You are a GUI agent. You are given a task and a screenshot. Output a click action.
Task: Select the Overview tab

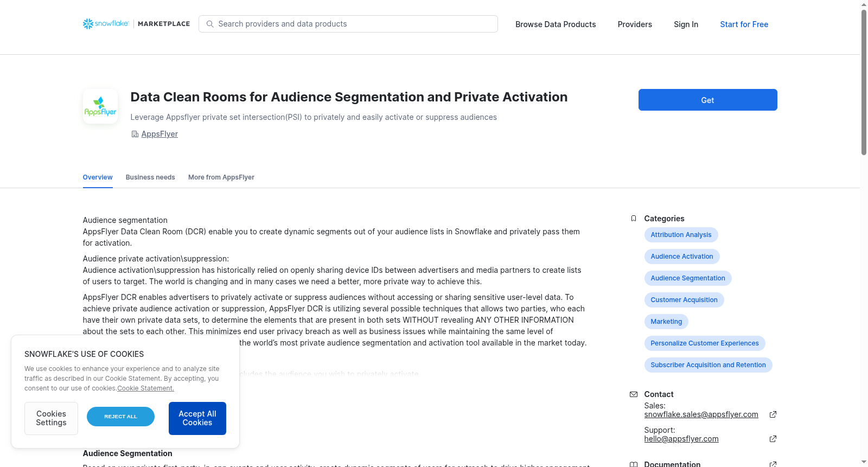coord(98,177)
